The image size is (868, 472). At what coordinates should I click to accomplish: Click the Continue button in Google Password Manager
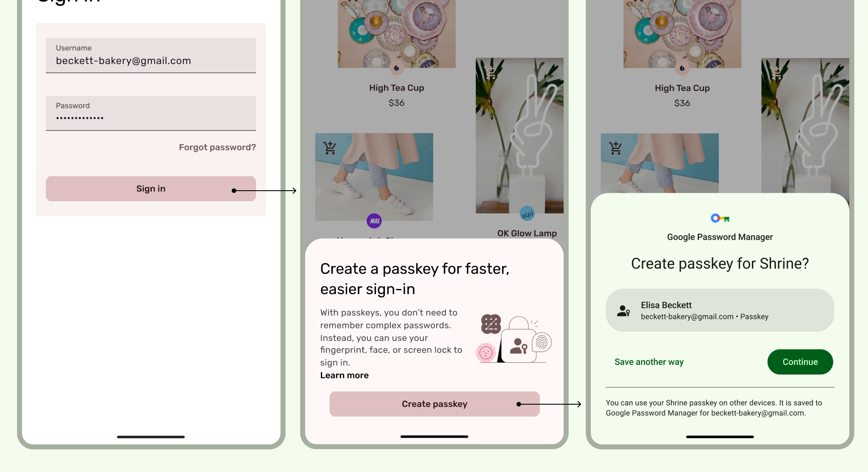click(800, 361)
